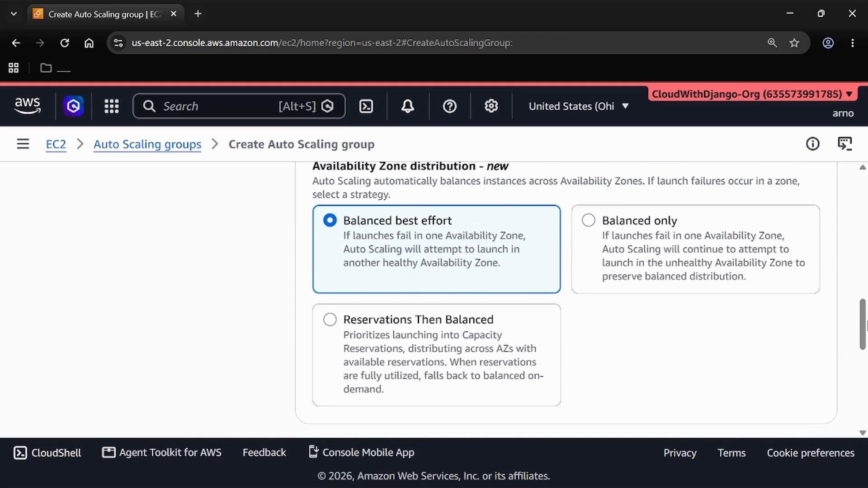Viewport: 868px width, 488px height.
Task: Open CloudShell from the footer
Action: coord(47,453)
